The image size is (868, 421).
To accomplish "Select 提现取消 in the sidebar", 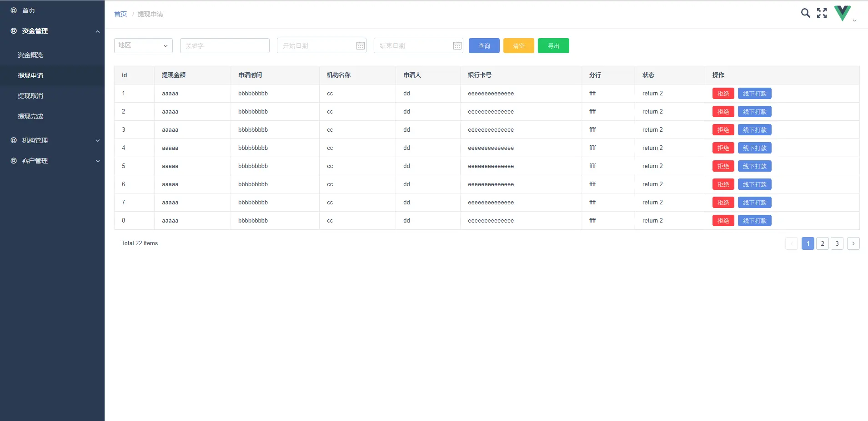I will [x=30, y=96].
